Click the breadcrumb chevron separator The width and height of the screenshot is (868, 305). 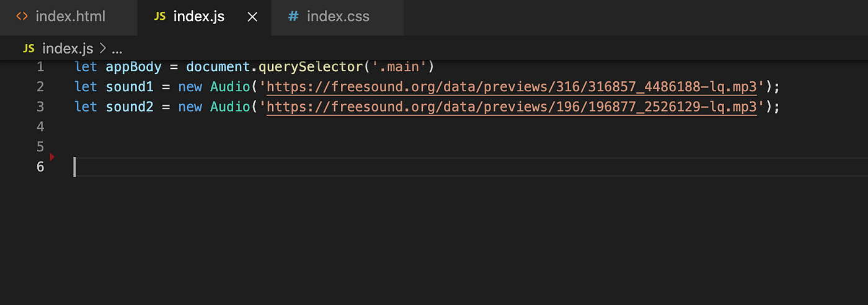(102, 48)
